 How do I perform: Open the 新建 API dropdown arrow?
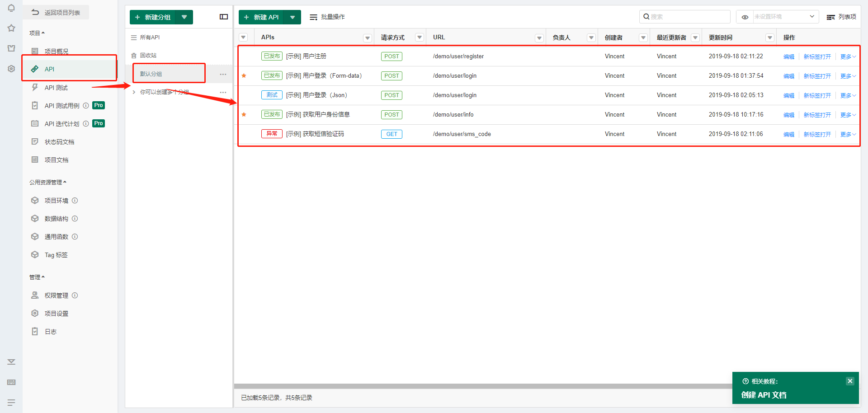(292, 17)
